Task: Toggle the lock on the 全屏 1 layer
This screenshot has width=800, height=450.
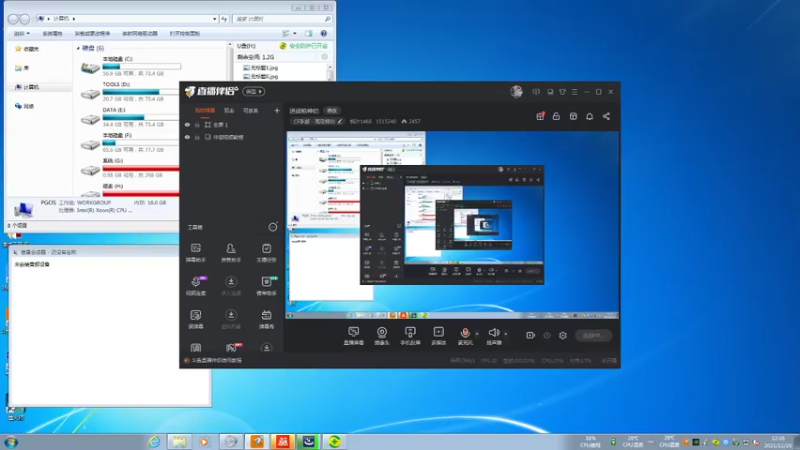Action: pyautogui.click(x=197, y=124)
